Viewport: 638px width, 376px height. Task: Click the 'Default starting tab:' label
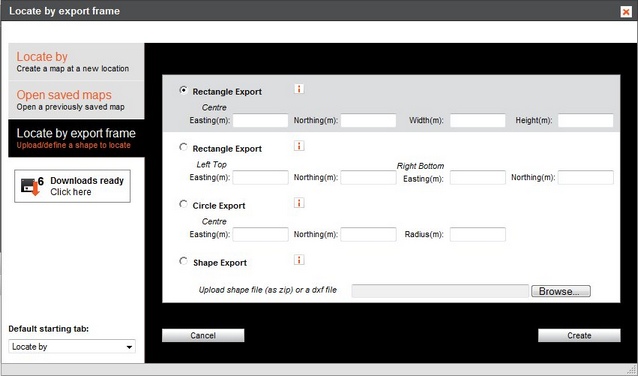(48, 329)
